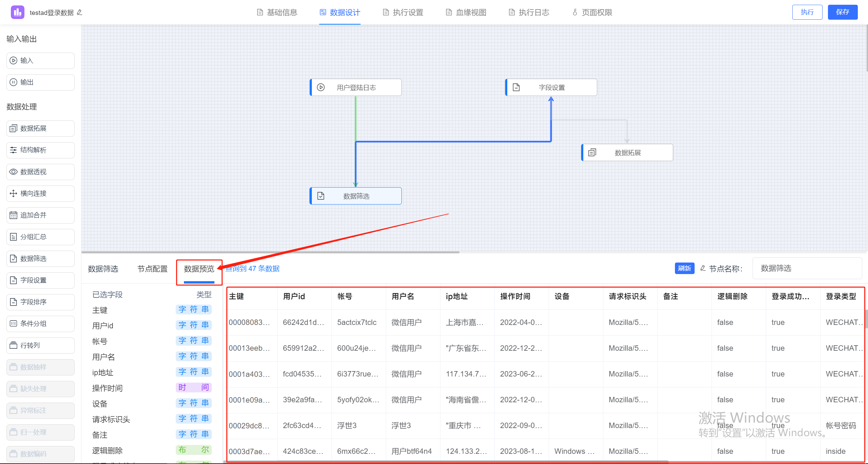Click the 保存 save button

click(843, 12)
